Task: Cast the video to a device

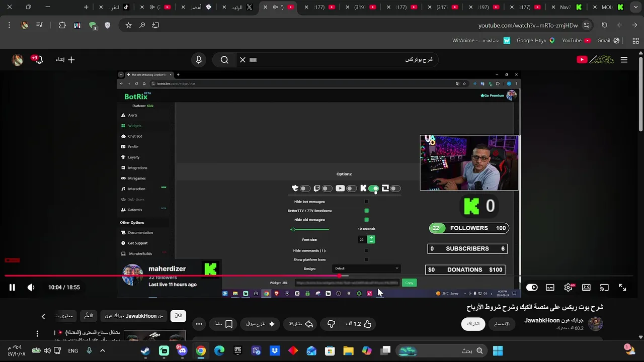Action: coord(604,288)
